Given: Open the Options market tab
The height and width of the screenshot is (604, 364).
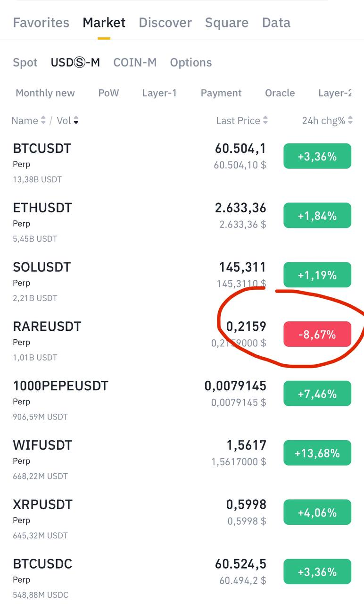Looking at the screenshot, I should [x=191, y=62].
